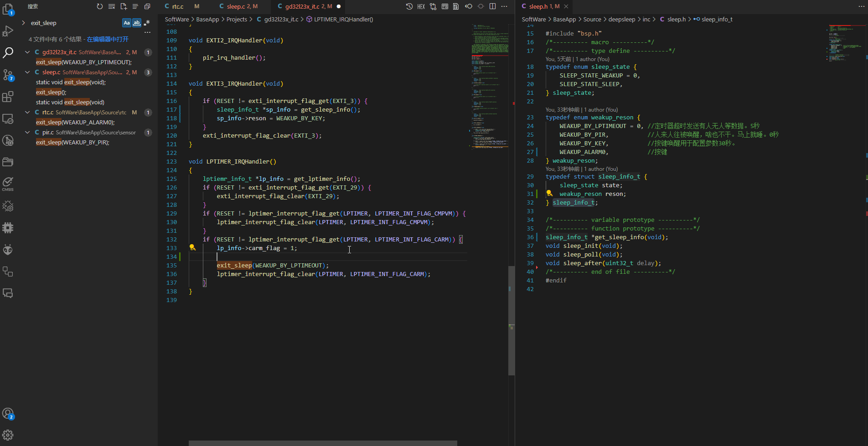Go to the previous change
Viewport: 868px width, 446px height.
(469, 6)
